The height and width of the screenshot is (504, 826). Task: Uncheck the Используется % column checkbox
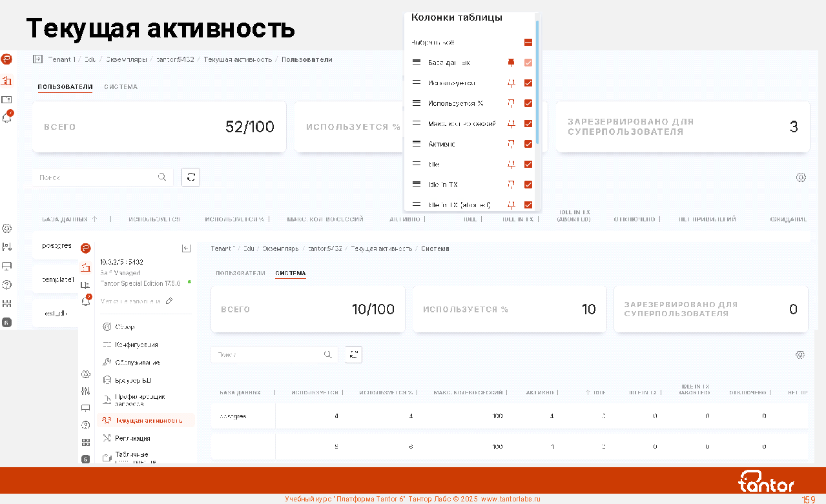[528, 103]
